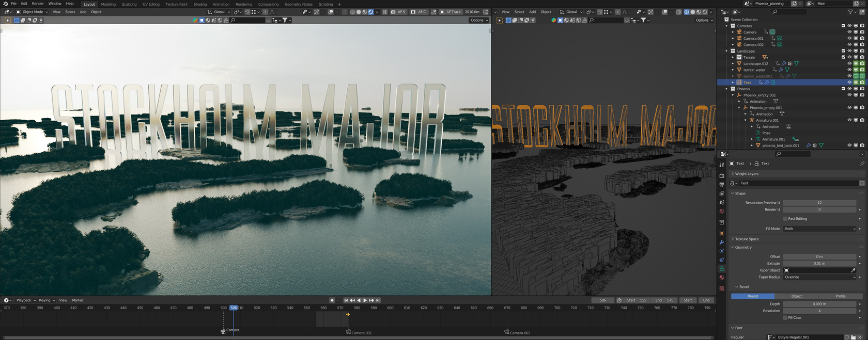Enable the Fast Editing checkbox
868x340 pixels.
[785, 219]
